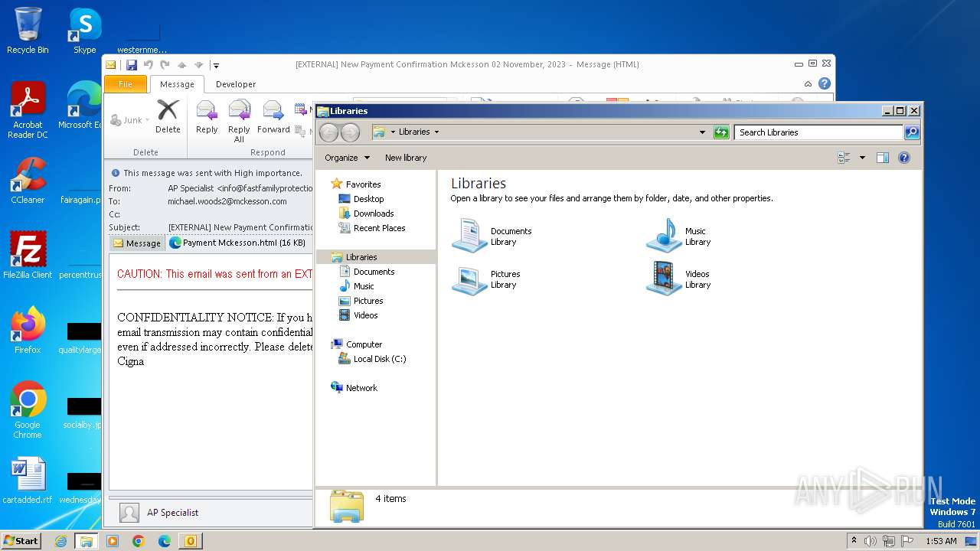Click the Back arrow in Libraries window

click(329, 132)
